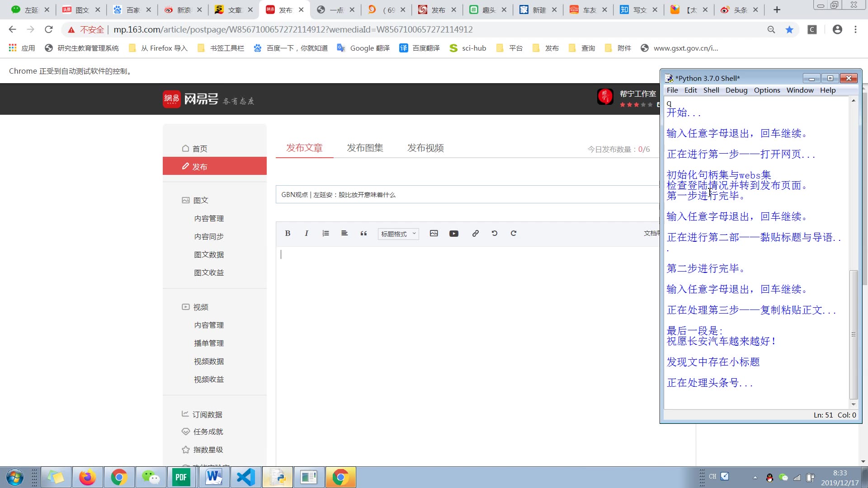Image resolution: width=868 pixels, height=488 pixels.
Task: Add a hyperlink with the link icon
Action: pyautogui.click(x=476, y=234)
